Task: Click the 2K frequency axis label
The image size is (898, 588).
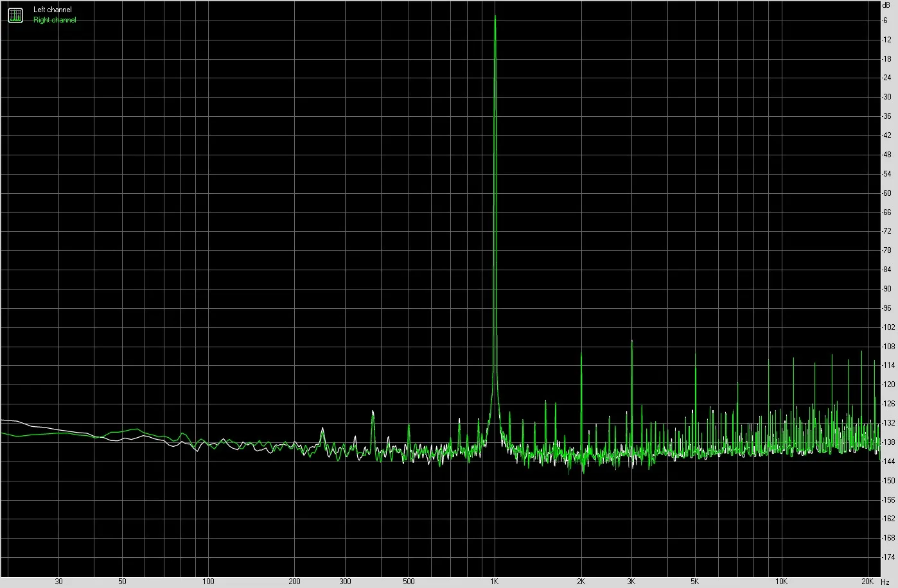Action: pos(581,582)
